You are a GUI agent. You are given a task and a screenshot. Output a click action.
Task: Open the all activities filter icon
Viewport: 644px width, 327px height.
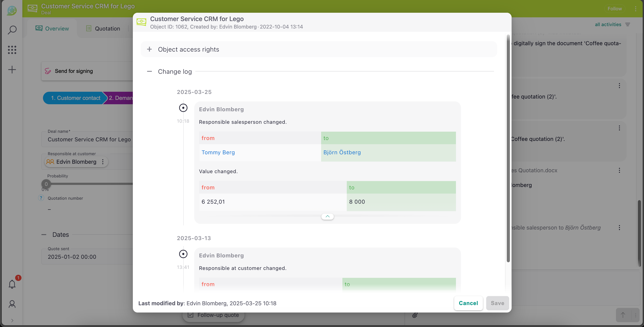coord(628,24)
